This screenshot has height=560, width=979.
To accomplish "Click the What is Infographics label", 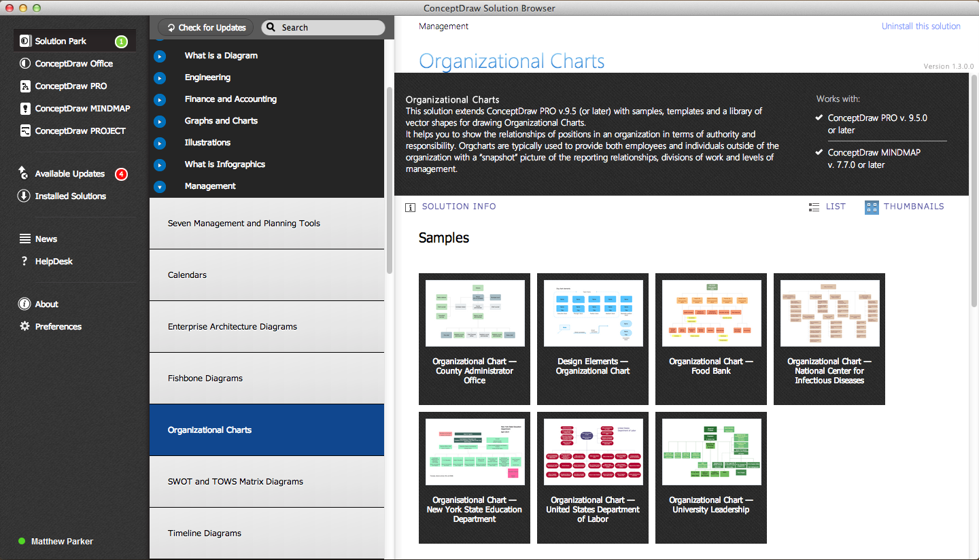I will tap(224, 164).
